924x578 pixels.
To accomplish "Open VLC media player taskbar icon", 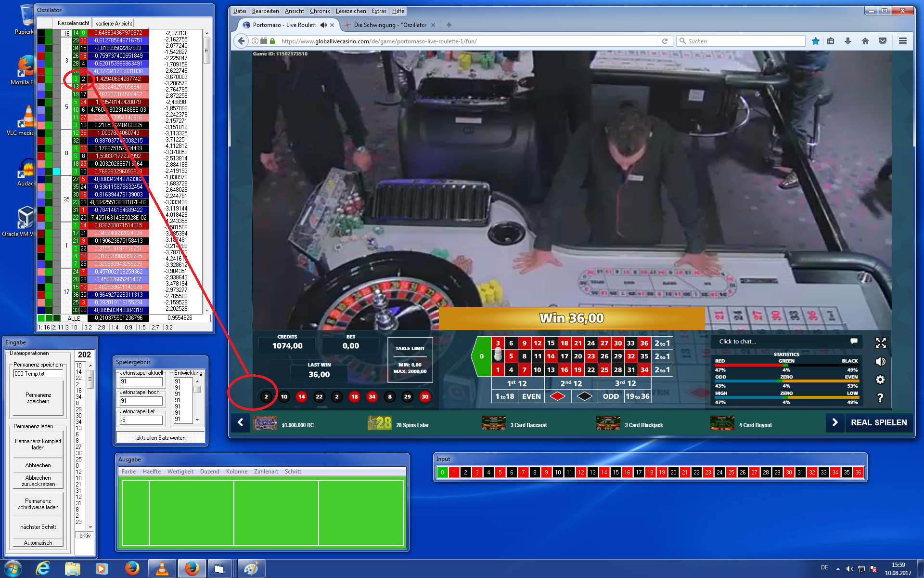I will (x=162, y=569).
